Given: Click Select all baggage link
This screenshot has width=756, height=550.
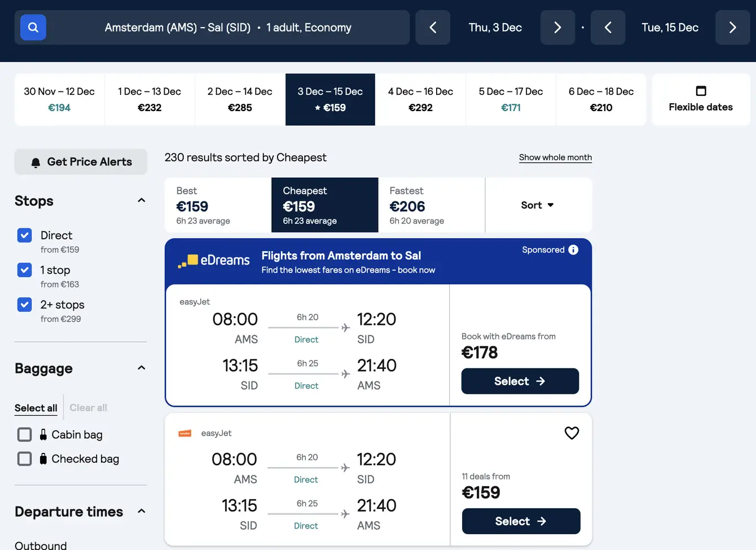Looking at the screenshot, I should click(x=36, y=408).
